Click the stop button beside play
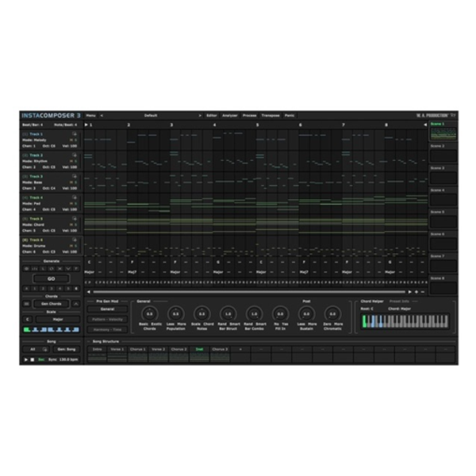The width and height of the screenshot is (476, 476). pos(33,360)
